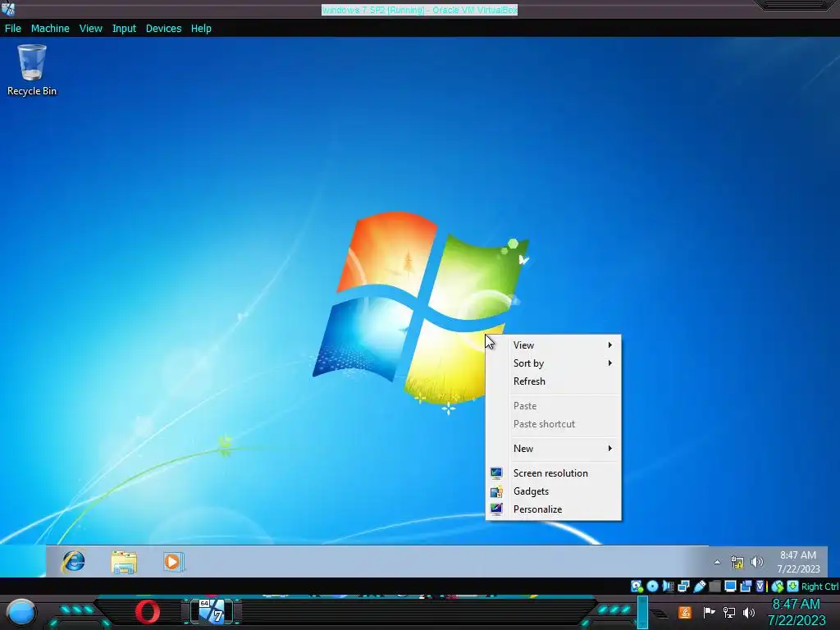The image size is (840, 630).
Task: Click the USB devices indicator in VirtualBox status bar
Action: pyautogui.click(x=699, y=586)
